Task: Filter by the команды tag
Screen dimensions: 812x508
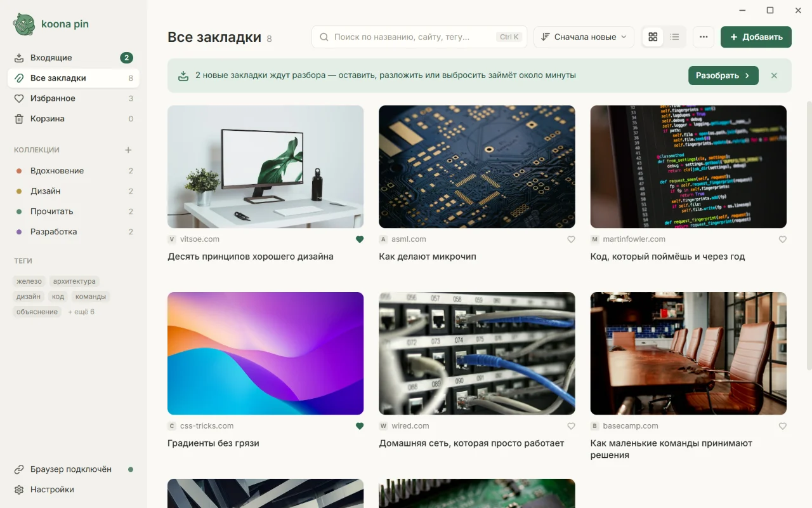Action: [90, 297]
